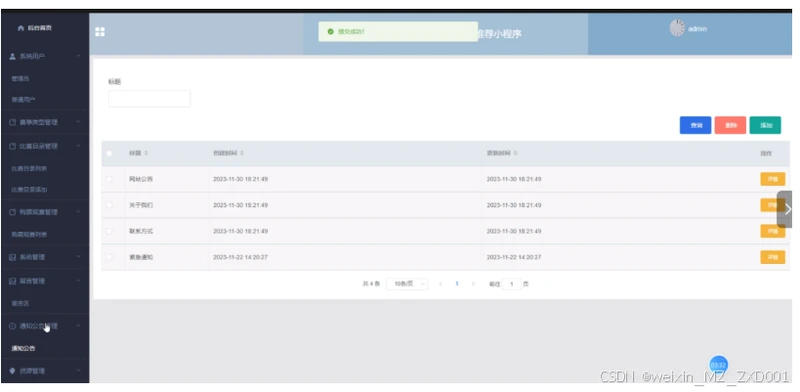Tick the select-all checkbox in table header

[109, 153]
